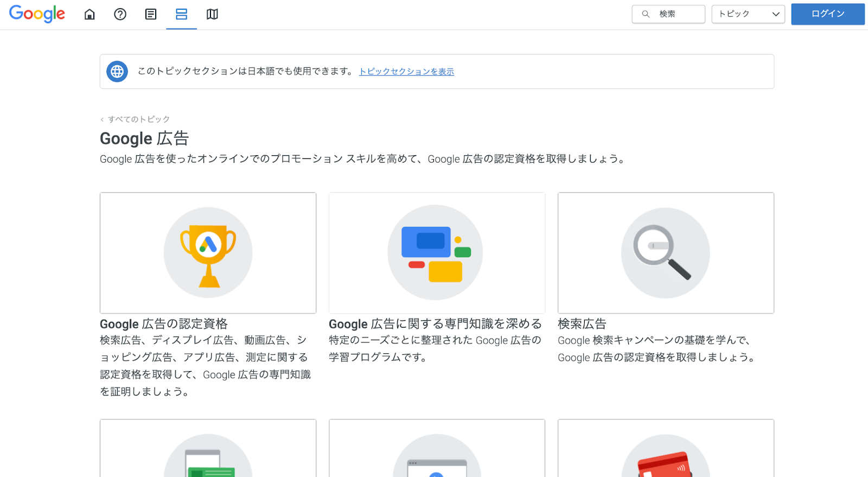Viewport: 868px width, 477px height.
Task: Open the trophy thumbnail for Google 広告の認定資格
Action: tap(208, 253)
